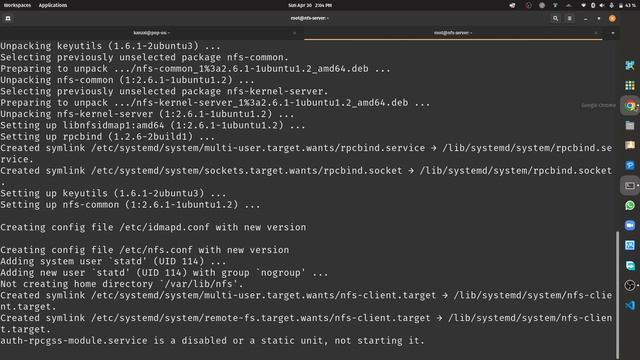Viewport: 640px width, 360px height.
Task: Open Files manager from the dock
Action: click(x=630, y=126)
